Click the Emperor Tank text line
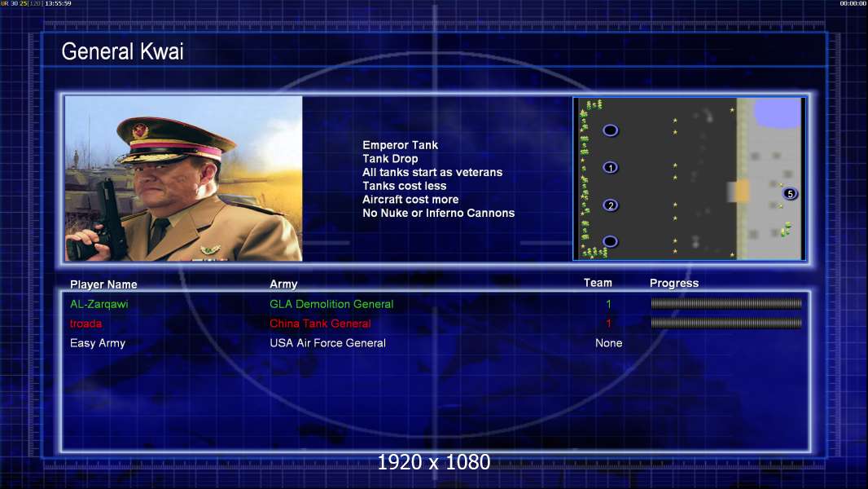The image size is (868, 489). click(x=401, y=145)
